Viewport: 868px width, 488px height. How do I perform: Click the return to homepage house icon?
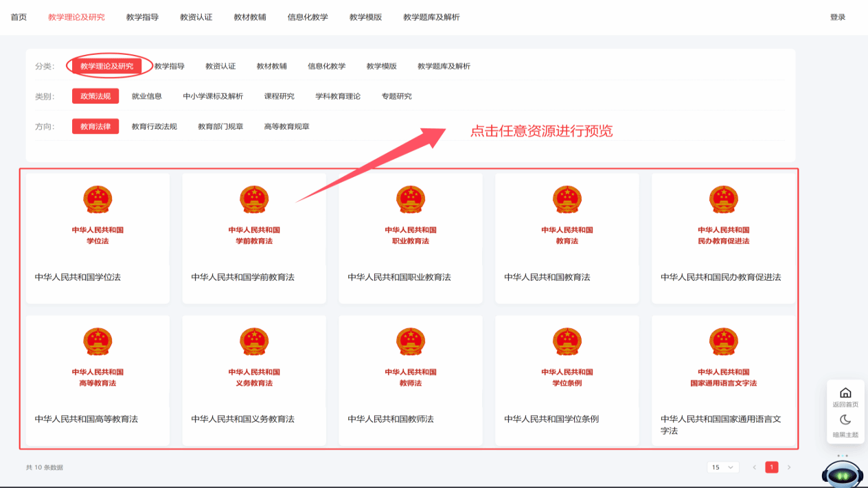(x=845, y=393)
